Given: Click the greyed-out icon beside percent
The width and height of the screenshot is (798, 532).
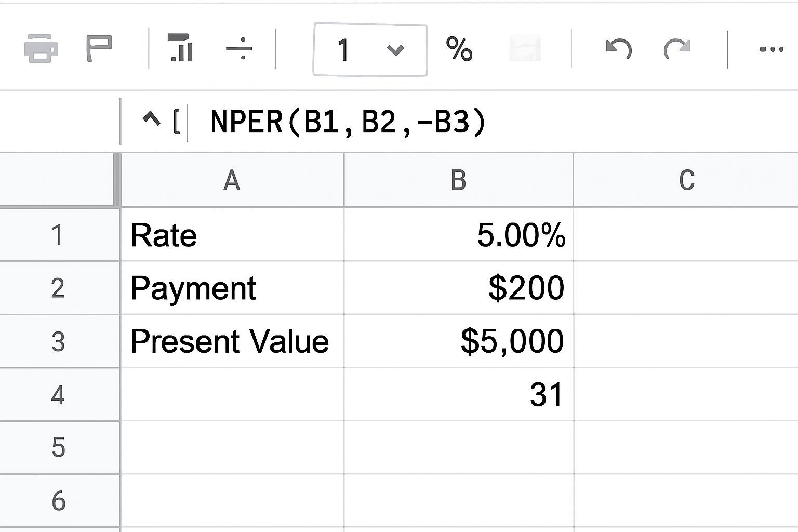Looking at the screenshot, I should 525,49.
